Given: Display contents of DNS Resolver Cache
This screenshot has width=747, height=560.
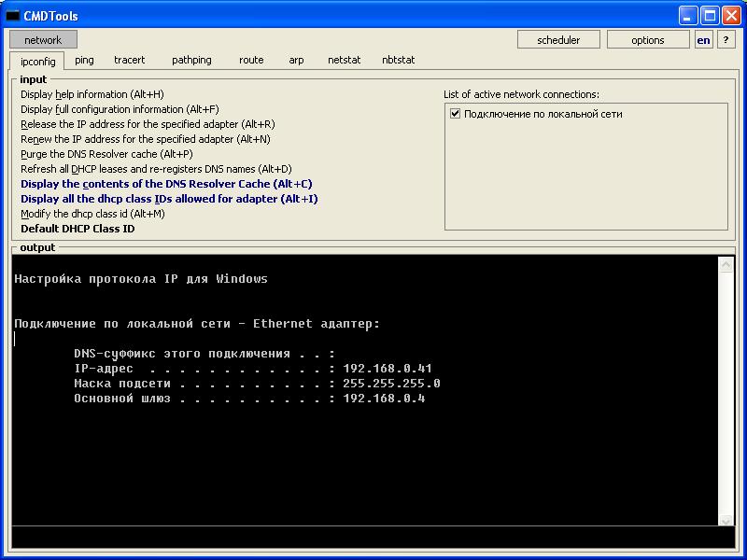Looking at the screenshot, I should [166, 184].
